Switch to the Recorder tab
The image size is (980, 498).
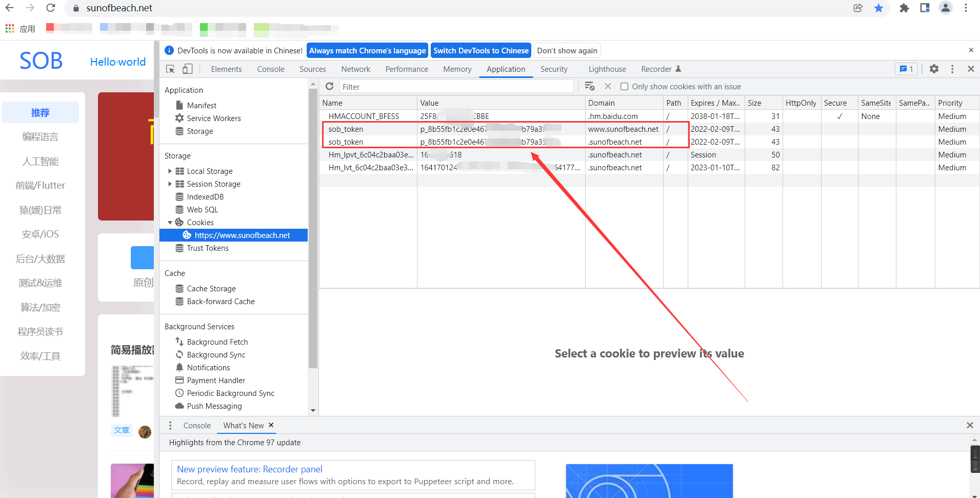click(661, 69)
